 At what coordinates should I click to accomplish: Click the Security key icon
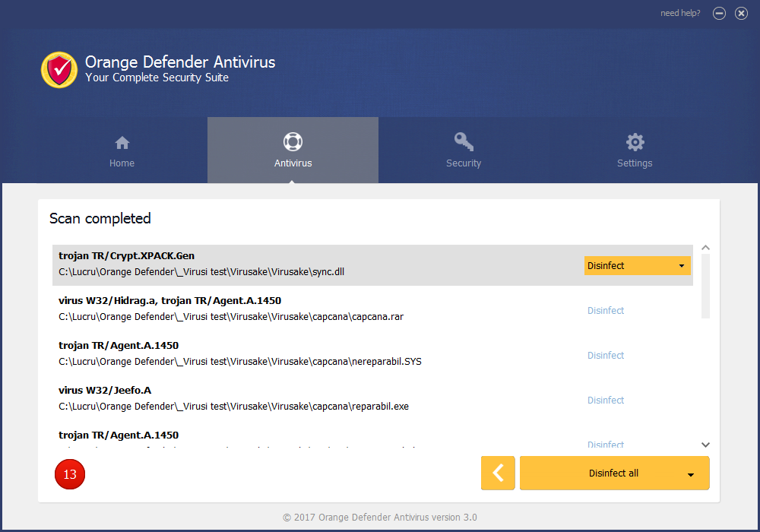click(x=464, y=142)
